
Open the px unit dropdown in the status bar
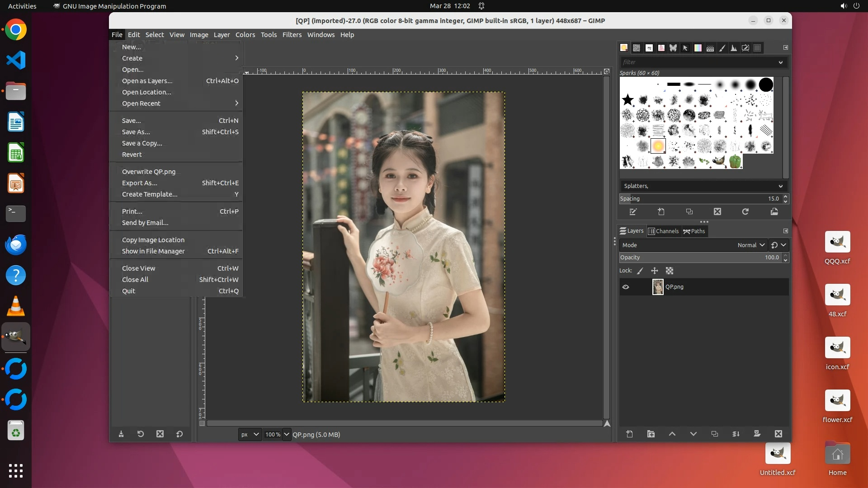tap(250, 434)
